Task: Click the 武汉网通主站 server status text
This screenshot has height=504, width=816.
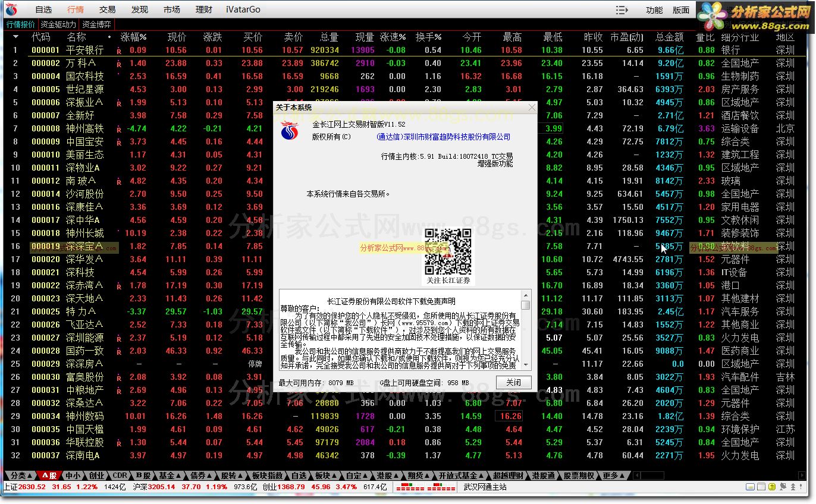Action: (x=485, y=487)
